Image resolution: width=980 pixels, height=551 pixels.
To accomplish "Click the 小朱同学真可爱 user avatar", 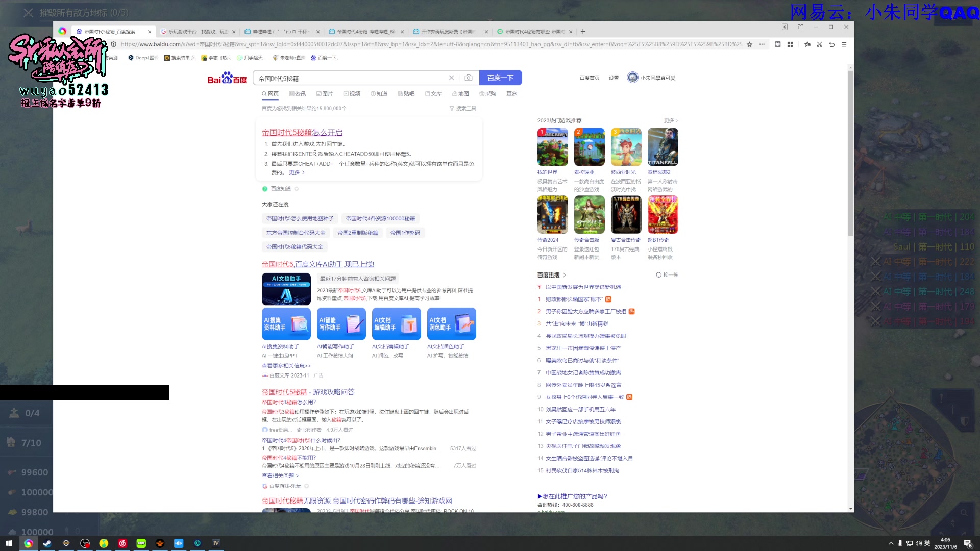I will click(x=632, y=78).
